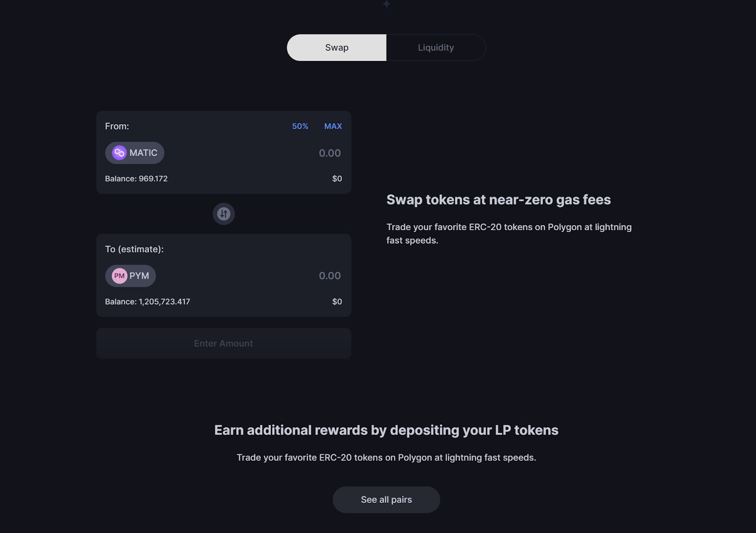Click the Enter Amount button
Screen dimensions: 756x533
[x=223, y=344]
